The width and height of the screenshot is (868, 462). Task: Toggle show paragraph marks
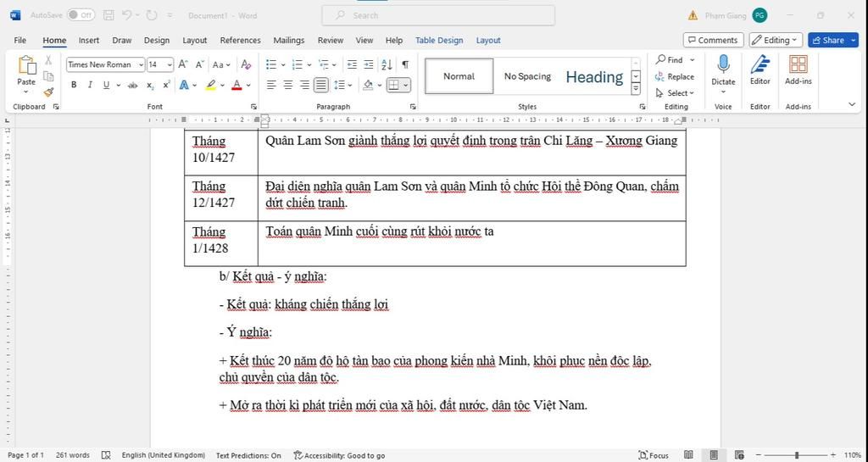click(406, 64)
